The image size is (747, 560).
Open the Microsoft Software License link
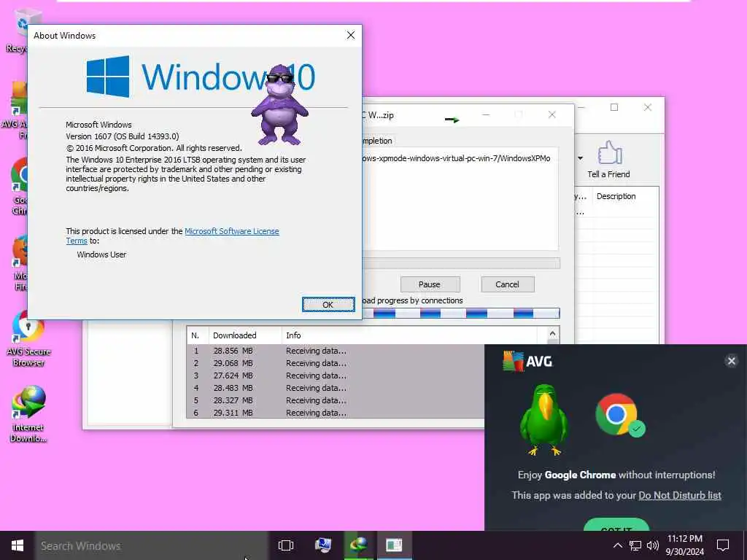tap(231, 231)
